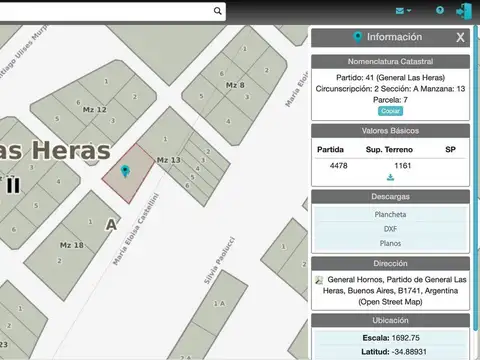Click the Dirección section header

pyautogui.click(x=390, y=263)
